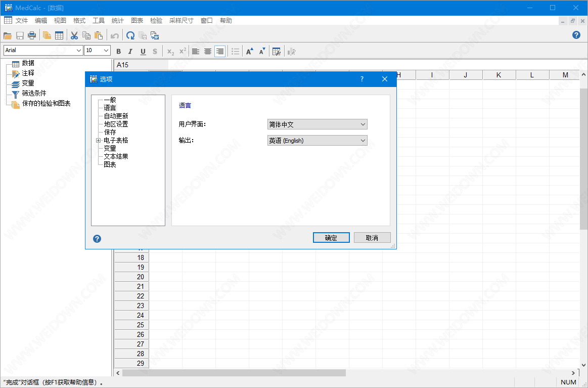Open the 统计 menu
Screen dimensions: 588x388
[x=117, y=21]
